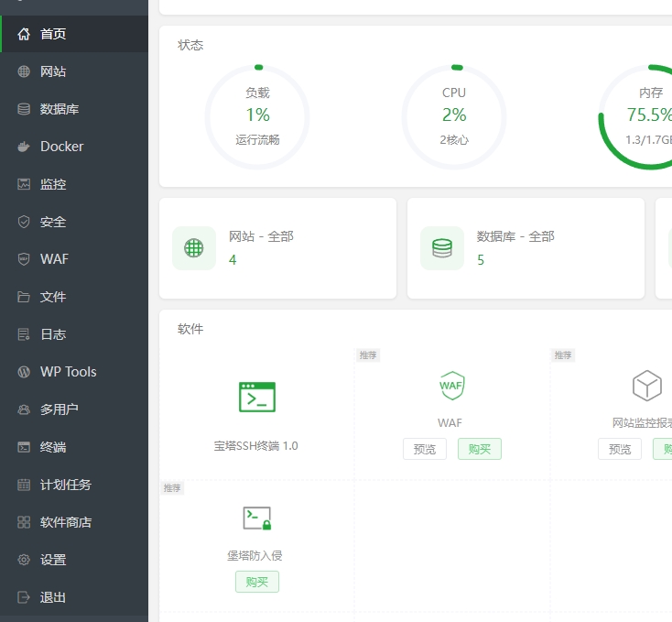Viewport: 672px width, 622px height.
Task: Select 退出 to log out
Action: click(x=74, y=597)
